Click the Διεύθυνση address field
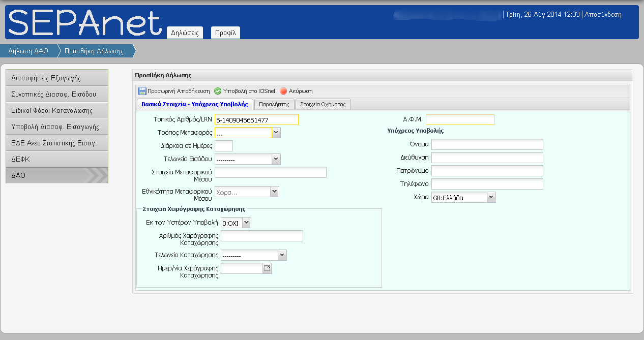644x340 pixels. click(x=487, y=158)
